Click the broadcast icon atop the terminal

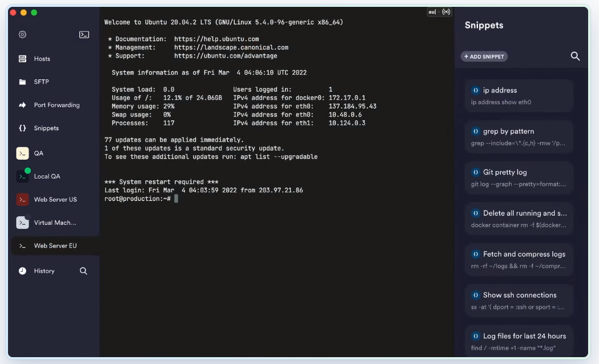pyautogui.click(x=446, y=11)
